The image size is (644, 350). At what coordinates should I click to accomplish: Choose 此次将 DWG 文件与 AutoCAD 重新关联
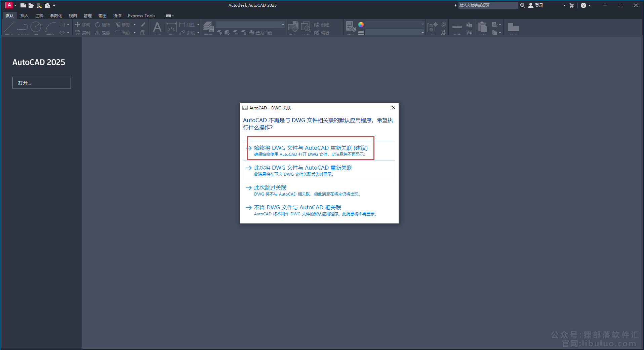[x=319, y=170]
